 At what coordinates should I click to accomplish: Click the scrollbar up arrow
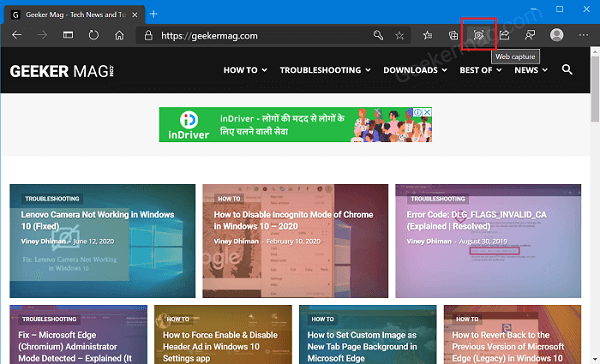pyautogui.click(x=595, y=51)
